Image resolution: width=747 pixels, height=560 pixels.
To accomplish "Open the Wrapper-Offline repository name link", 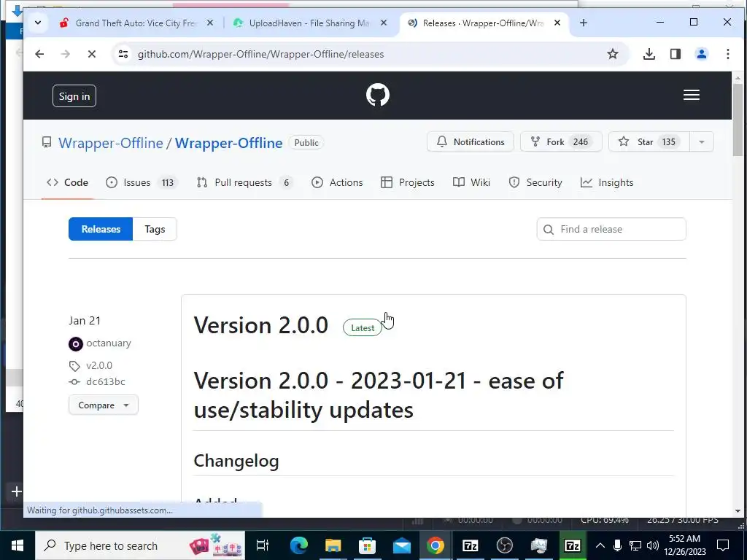I will (x=228, y=143).
